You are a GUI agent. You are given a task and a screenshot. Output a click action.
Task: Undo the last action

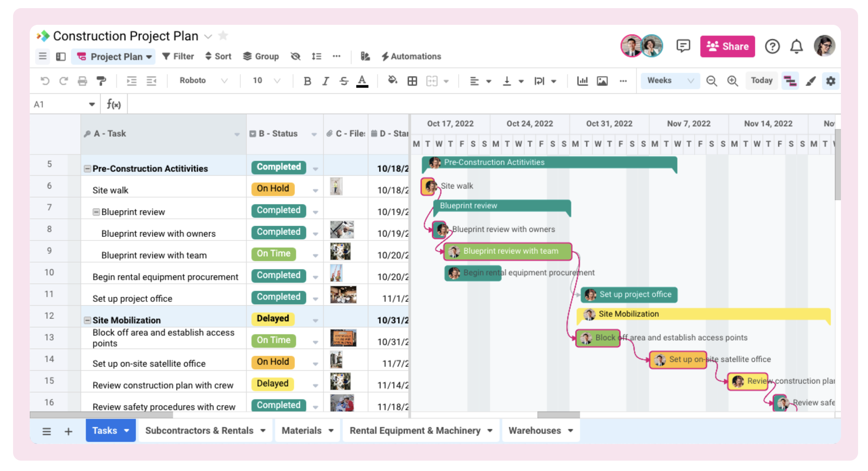(44, 81)
